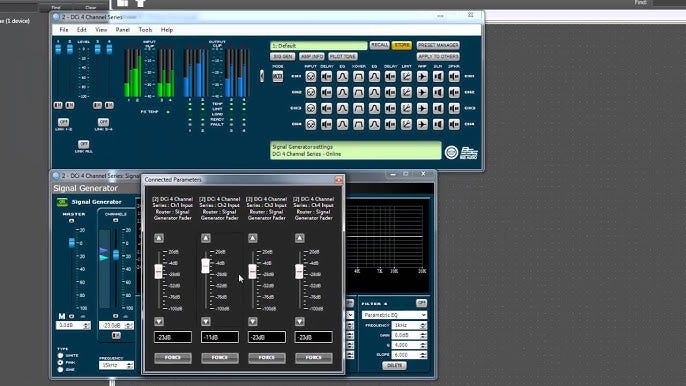Open the Panel menu
686x386 pixels.
(x=122, y=30)
